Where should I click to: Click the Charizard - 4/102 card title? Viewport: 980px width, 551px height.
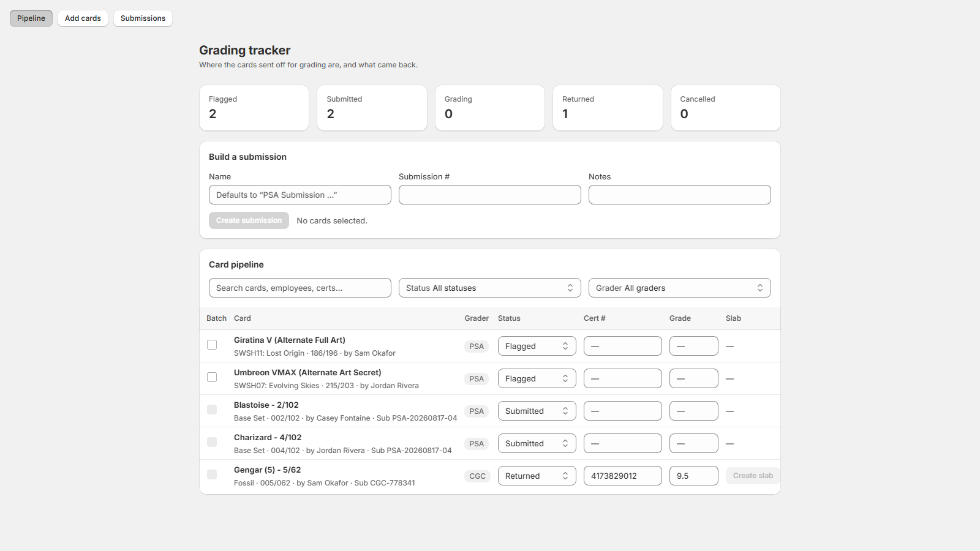[x=268, y=437]
